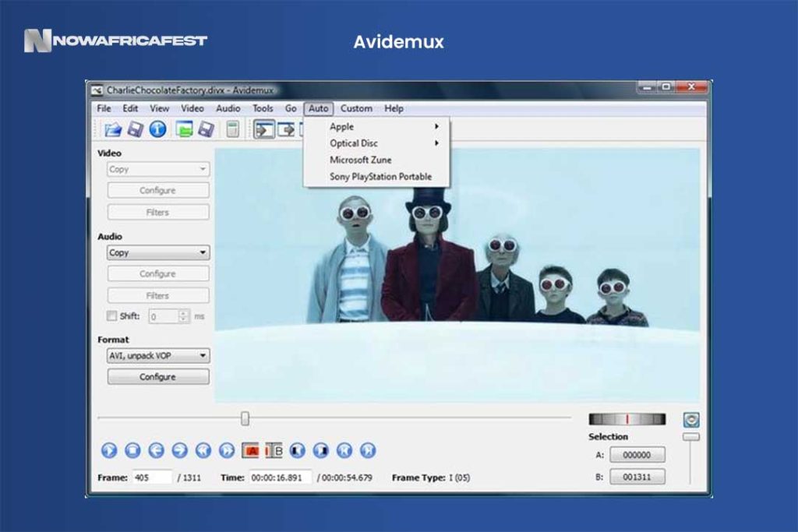Click the Frame number field showing 405
The width and height of the screenshot is (798, 532).
pyautogui.click(x=152, y=477)
